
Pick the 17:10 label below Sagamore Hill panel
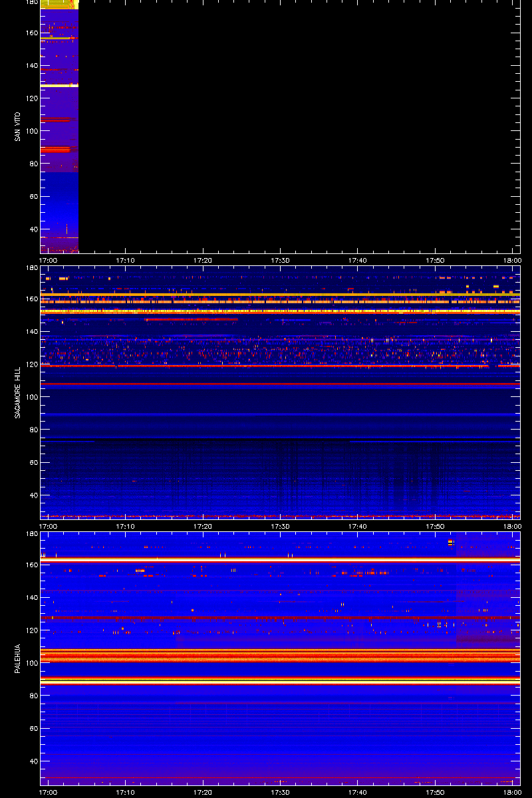[126, 527]
